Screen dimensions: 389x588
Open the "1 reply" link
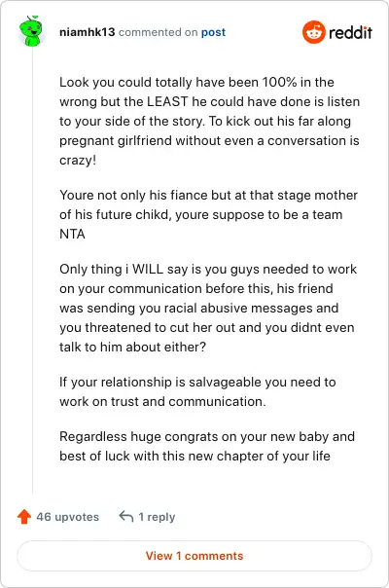pos(157,517)
